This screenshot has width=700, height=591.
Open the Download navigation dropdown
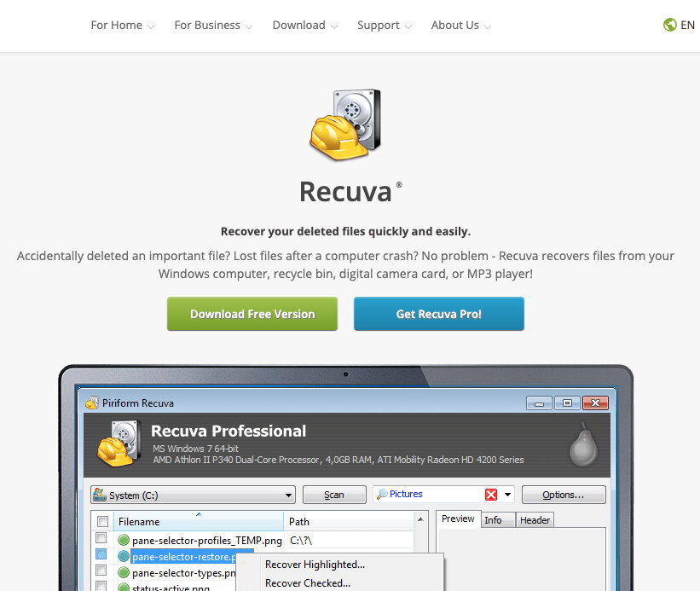tap(305, 26)
